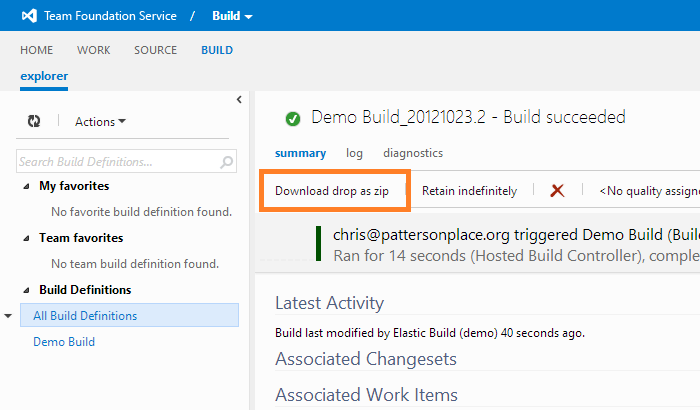This screenshot has width=700, height=410.
Task: Click the Associated Changesets heading
Action: 366,359
